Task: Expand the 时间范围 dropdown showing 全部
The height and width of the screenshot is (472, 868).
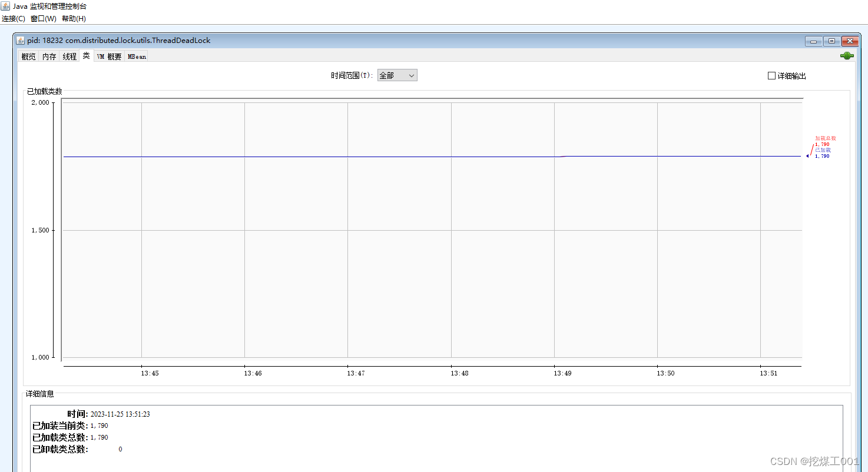Action: pyautogui.click(x=397, y=75)
